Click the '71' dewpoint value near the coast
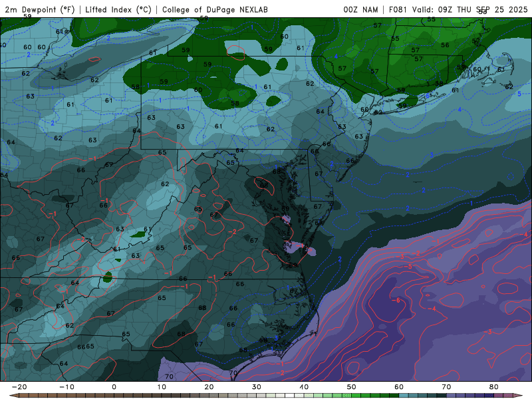This screenshot has width=532, height=399. click(x=313, y=334)
